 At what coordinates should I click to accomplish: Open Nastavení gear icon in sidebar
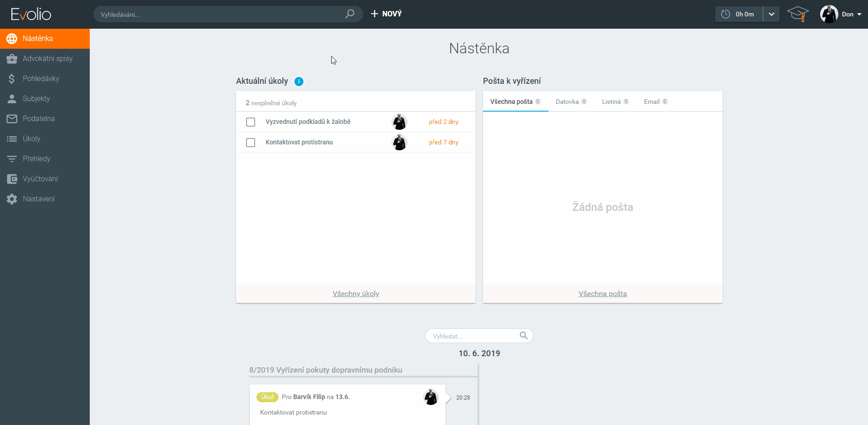click(x=12, y=199)
